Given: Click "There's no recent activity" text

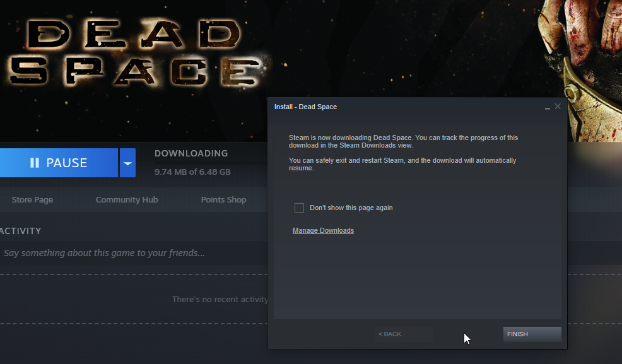Looking at the screenshot, I should pyautogui.click(x=220, y=300).
